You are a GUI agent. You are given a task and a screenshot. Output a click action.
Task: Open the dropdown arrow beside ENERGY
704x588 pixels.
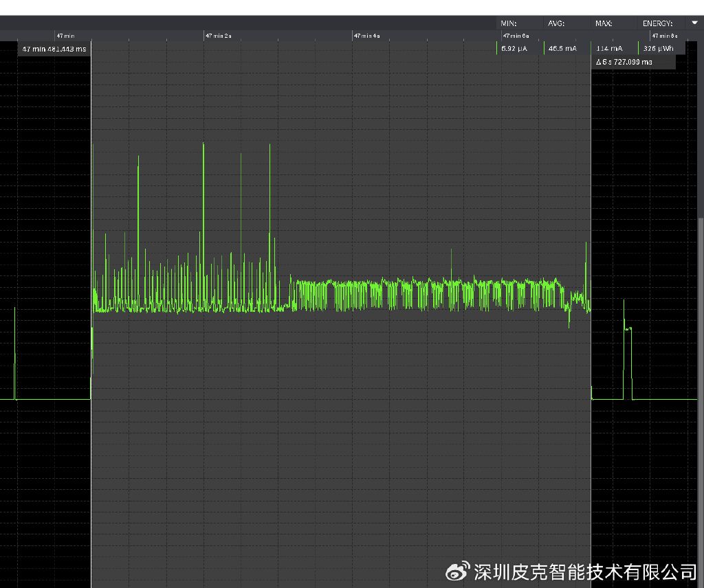pos(694,23)
